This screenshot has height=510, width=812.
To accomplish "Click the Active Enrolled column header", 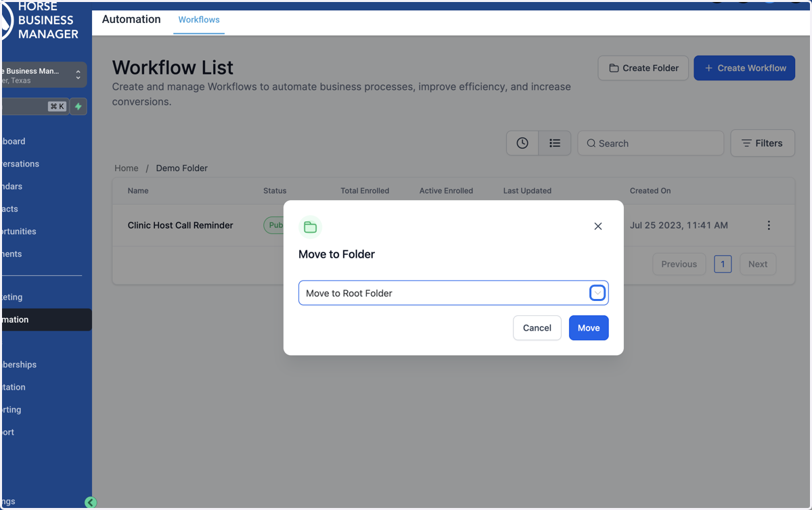I will pos(446,191).
